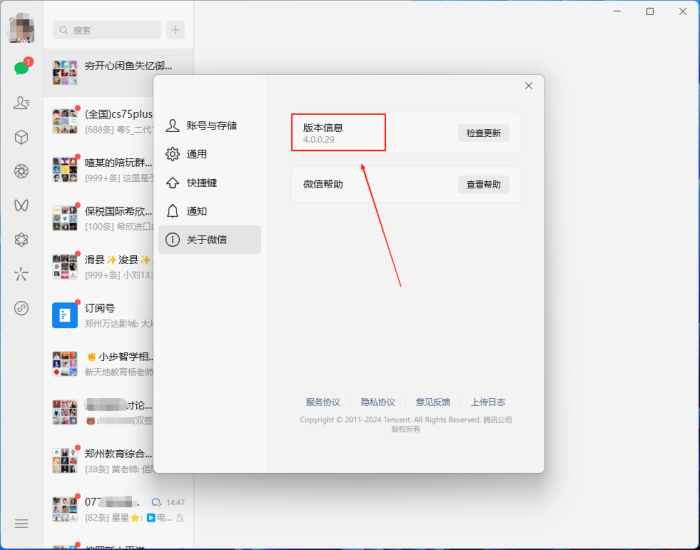The image size is (700, 550).
Task: Open the 隐私协议 link
Action: [x=378, y=402]
